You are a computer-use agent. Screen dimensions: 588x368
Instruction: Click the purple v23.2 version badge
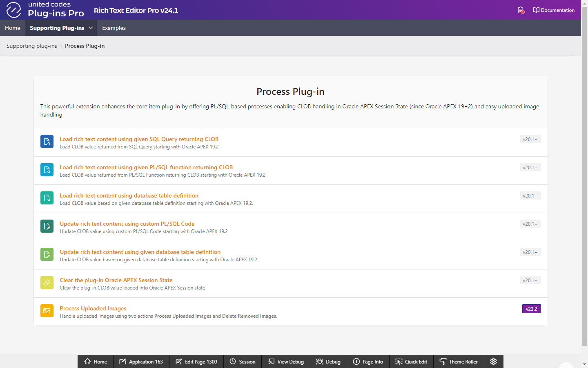click(532, 309)
